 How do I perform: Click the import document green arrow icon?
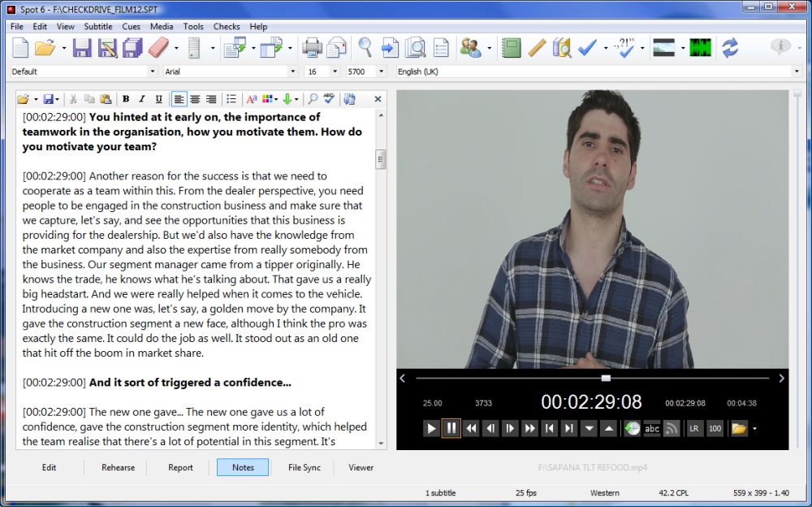(235, 48)
